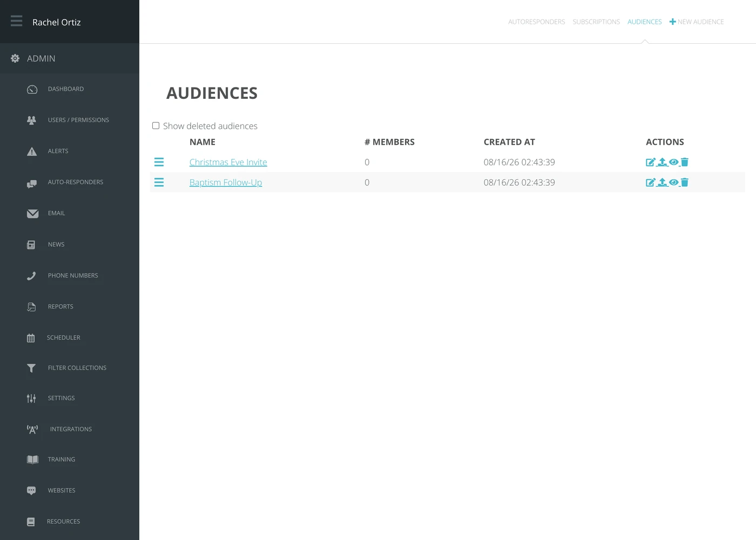Click the Filter Collections funnel icon
This screenshot has height=540, width=756.
click(x=31, y=368)
